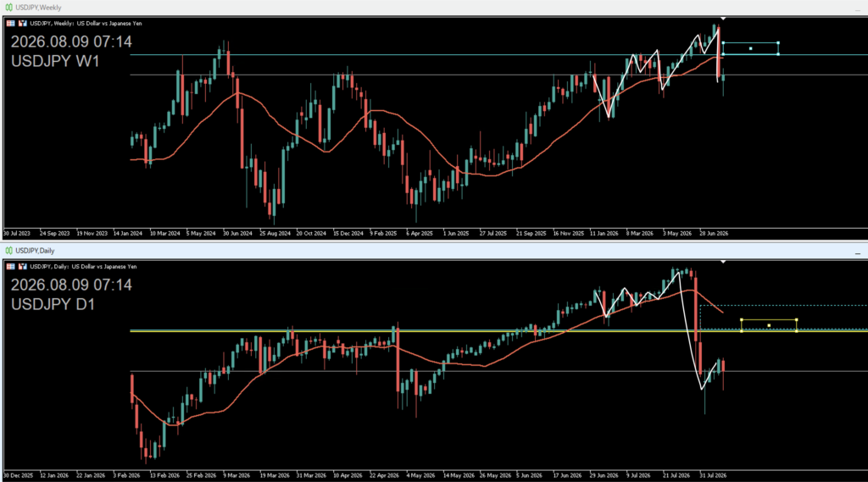Viewport: 868px width, 482px height.
Task: Click the white triangle marker atop the Daily chart
Action: click(723, 261)
